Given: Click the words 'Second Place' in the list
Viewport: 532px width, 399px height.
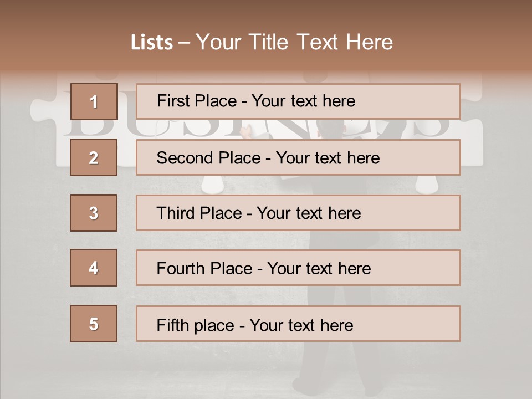Looking at the screenshot, I should [209, 158].
